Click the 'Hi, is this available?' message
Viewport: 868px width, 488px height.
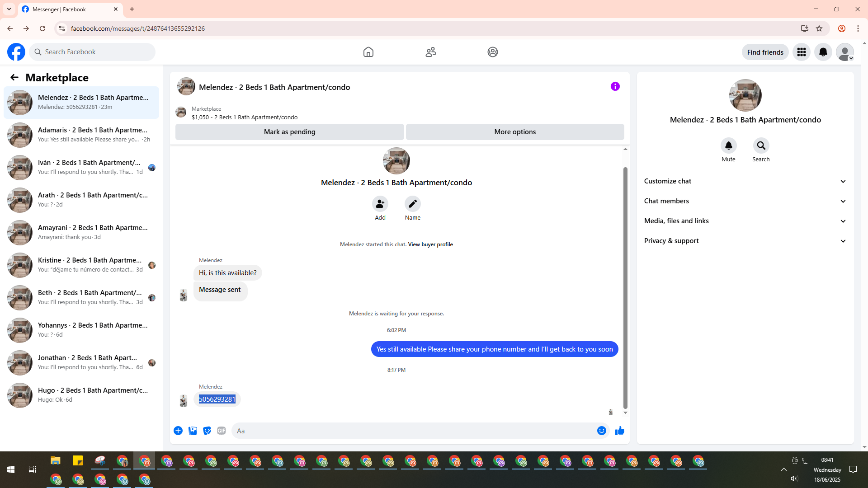coord(227,273)
